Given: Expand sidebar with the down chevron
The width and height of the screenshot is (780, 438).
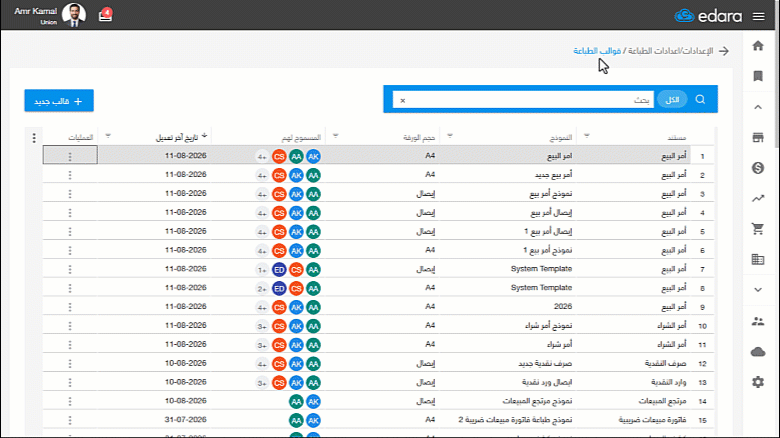Looking at the screenshot, I should [x=758, y=290].
